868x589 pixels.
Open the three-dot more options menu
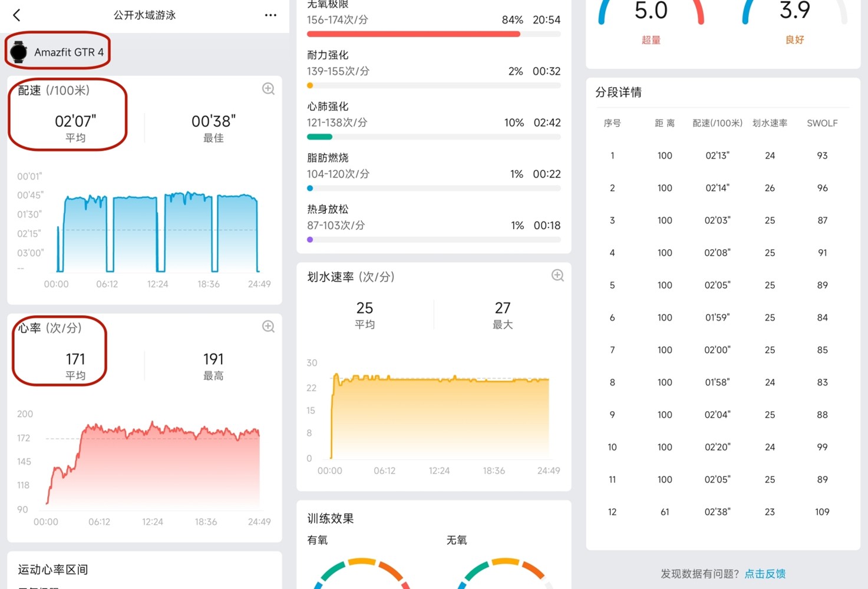(270, 15)
